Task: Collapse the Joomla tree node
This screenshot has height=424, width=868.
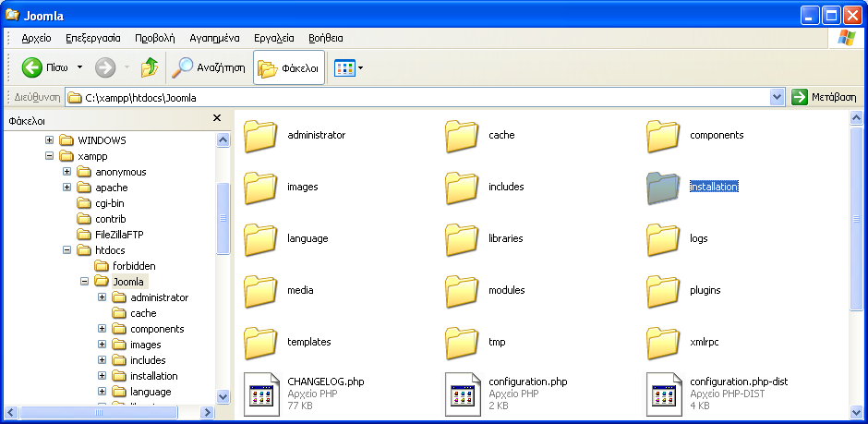Action: click(85, 281)
